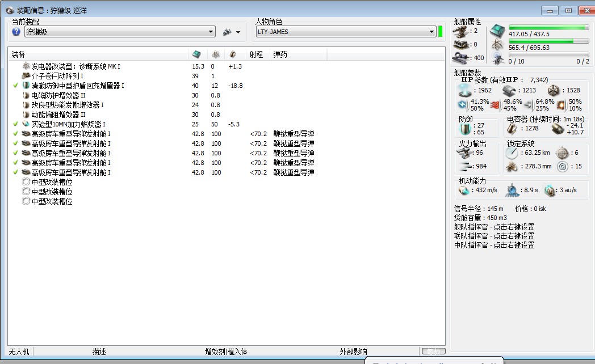
Task: Expand the arrow beside the ship icon
Action: 238,32
